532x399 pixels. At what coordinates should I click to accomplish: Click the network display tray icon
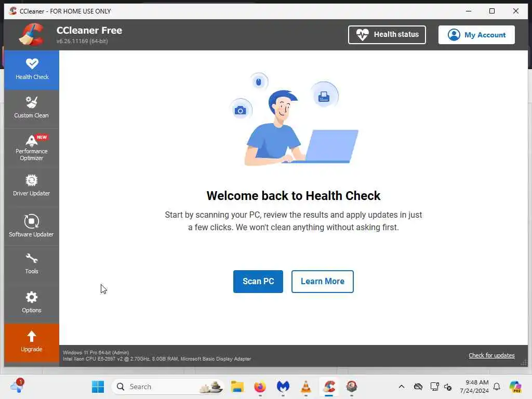point(434,387)
